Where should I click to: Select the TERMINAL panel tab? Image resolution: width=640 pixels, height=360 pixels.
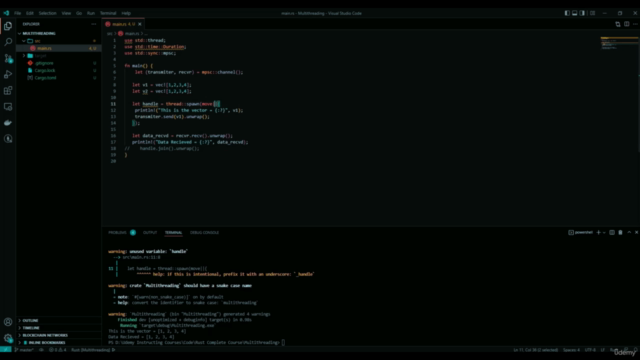click(173, 233)
